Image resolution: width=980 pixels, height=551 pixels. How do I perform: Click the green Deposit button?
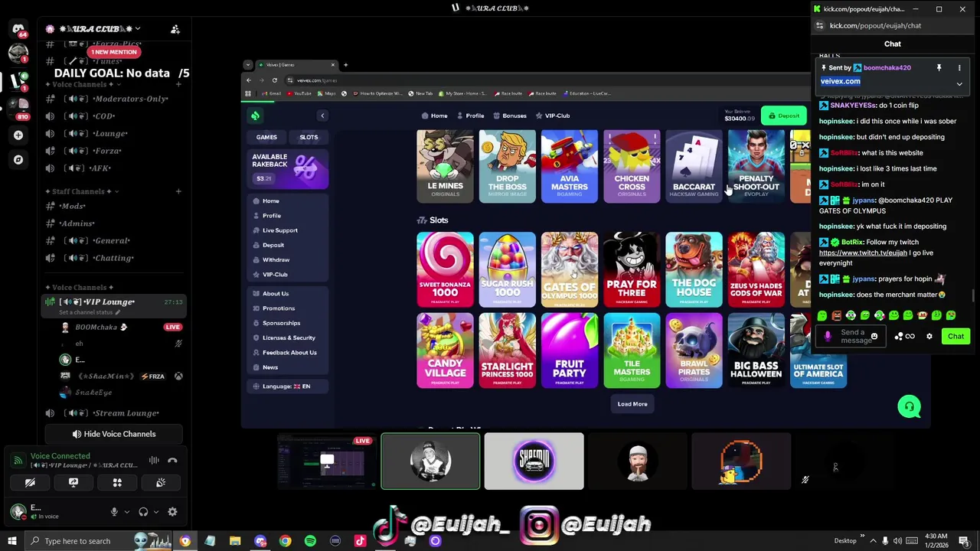[785, 116]
